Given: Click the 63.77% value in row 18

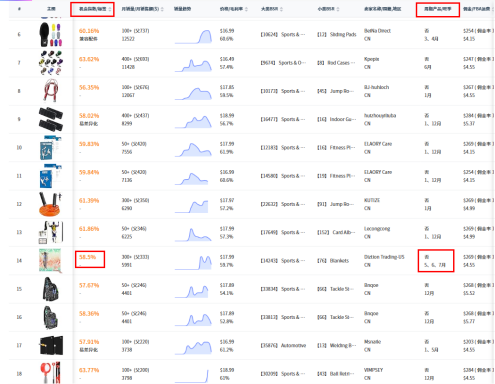Looking at the screenshot, I should click(x=89, y=370).
